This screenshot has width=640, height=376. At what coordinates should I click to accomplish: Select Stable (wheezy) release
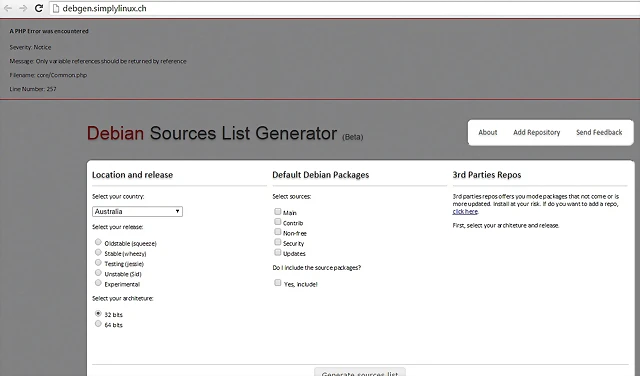(98, 252)
